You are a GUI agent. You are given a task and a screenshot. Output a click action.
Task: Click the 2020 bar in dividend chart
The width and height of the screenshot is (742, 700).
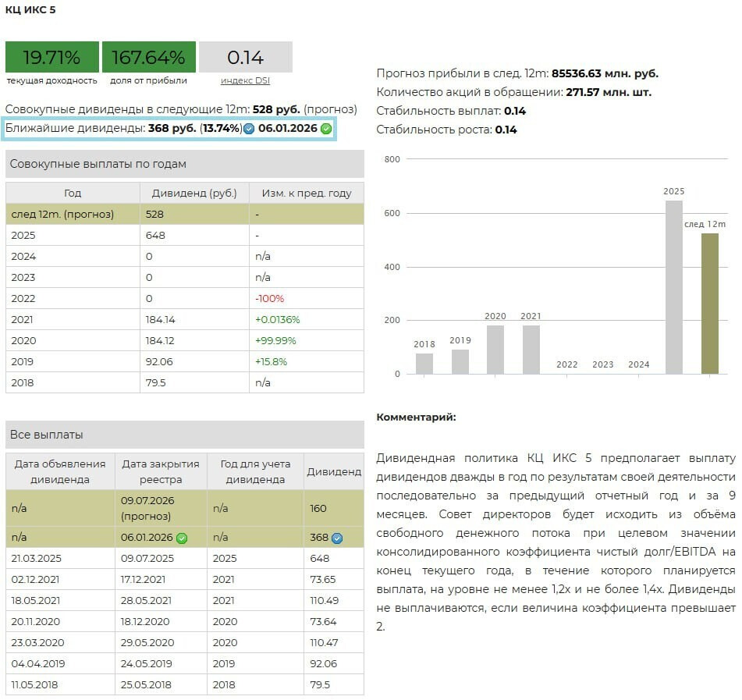[x=495, y=349]
